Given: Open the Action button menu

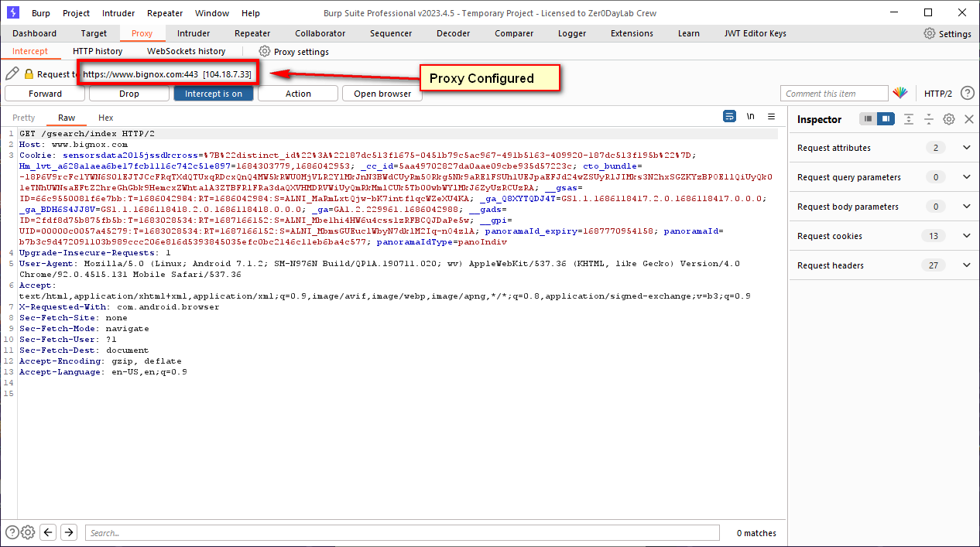Looking at the screenshot, I should pyautogui.click(x=298, y=94).
